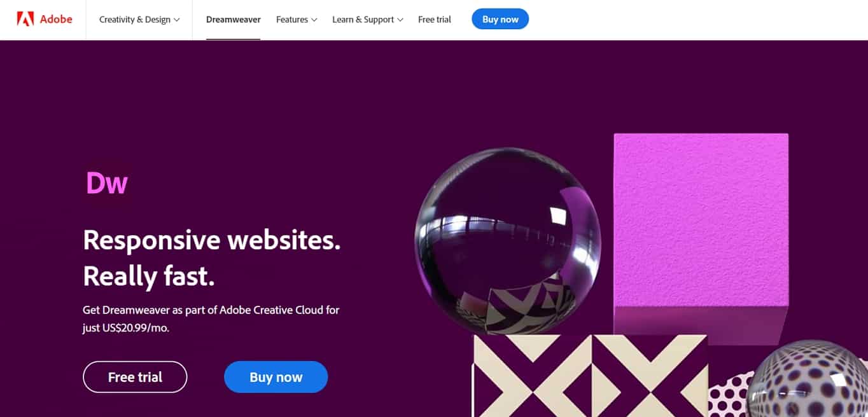The height and width of the screenshot is (417, 868).
Task: Click the 'Responsive websites. Really fast.' headline
Action: coord(212,258)
